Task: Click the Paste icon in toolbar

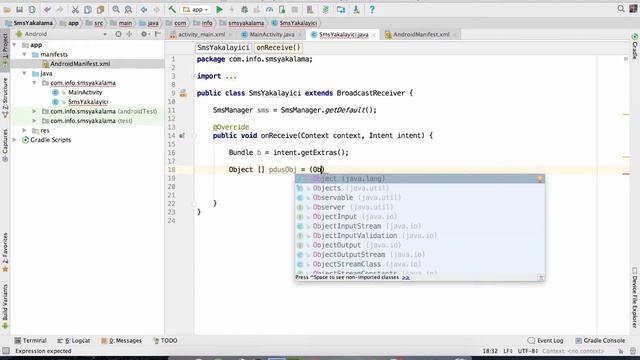Action: click(x=100, y=9)
